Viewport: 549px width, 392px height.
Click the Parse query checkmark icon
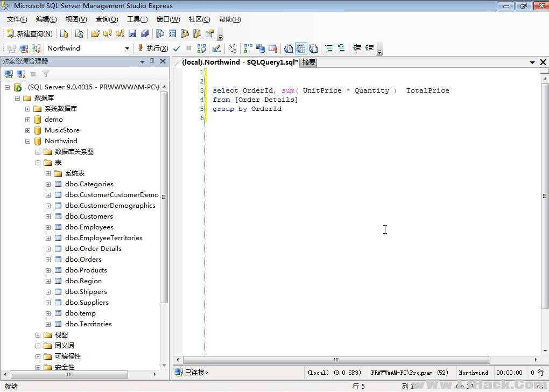(x=177, y=48)
